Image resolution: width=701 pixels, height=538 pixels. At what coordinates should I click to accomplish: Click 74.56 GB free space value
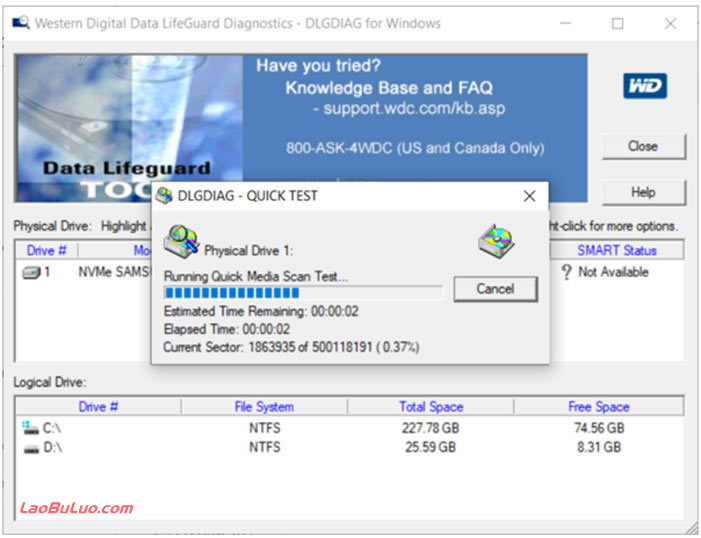click(x=599, y=428)
